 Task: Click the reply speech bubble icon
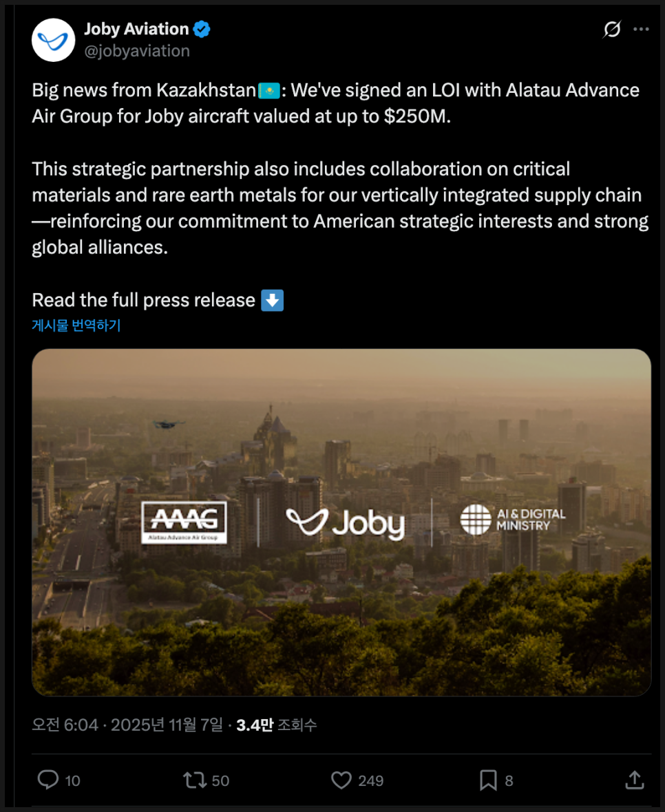tap(48, 780)
